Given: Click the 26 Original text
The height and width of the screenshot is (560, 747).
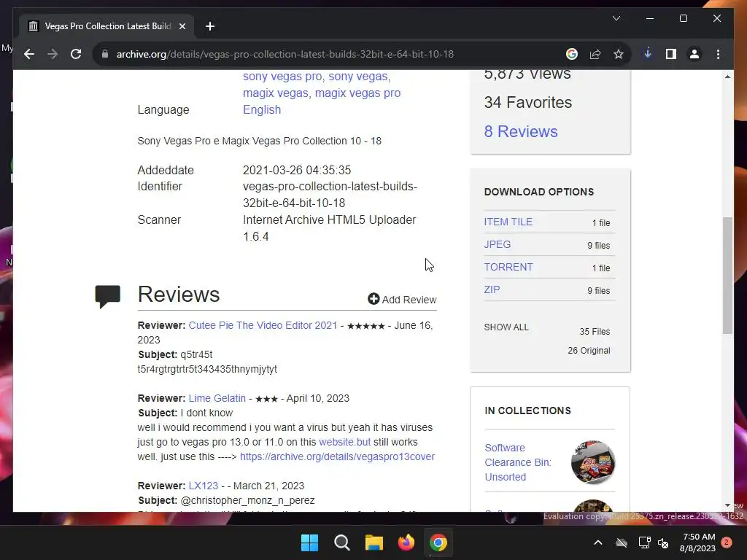Looking at the screenshot, I should click(x=589, y=351).
